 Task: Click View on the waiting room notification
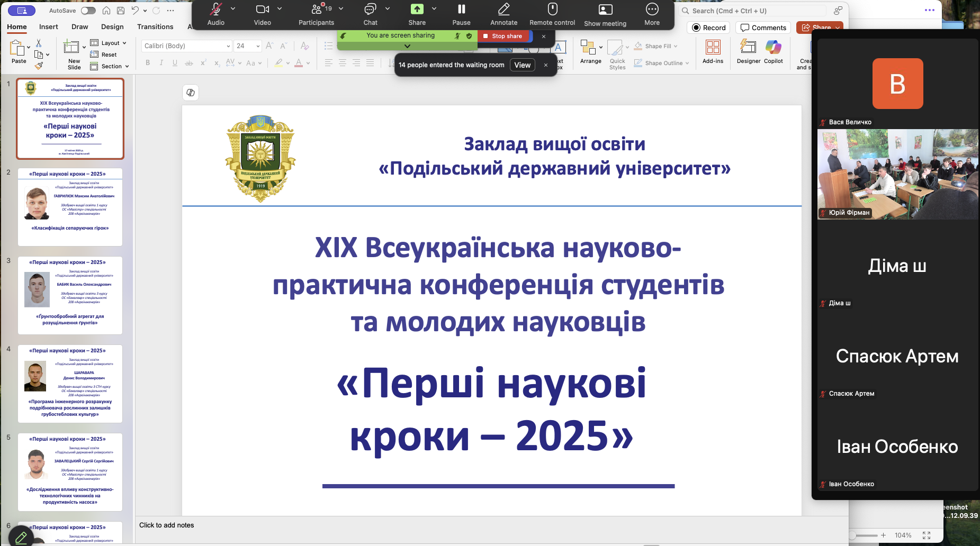tap(522, 65)
